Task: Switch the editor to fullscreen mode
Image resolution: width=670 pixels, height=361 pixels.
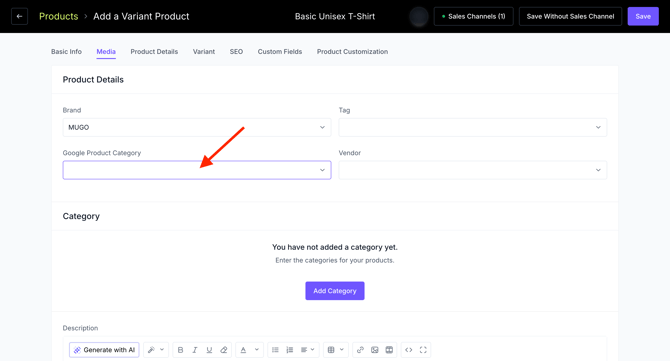Action: 423,350
